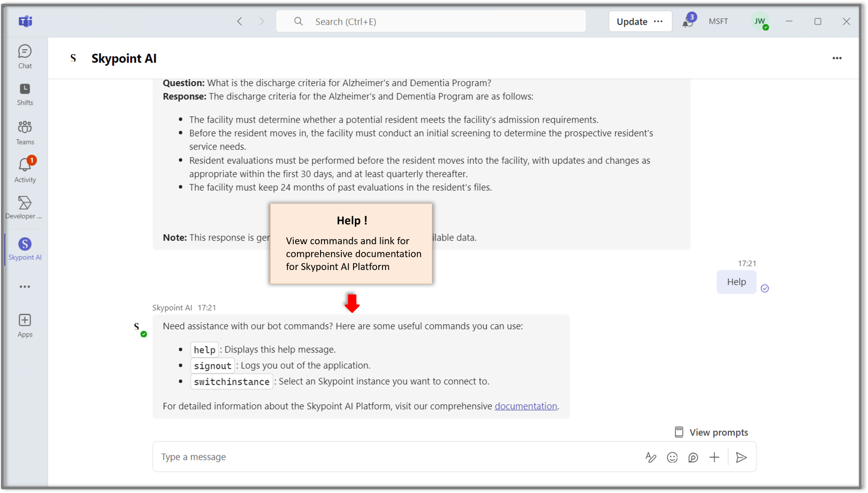The image size is (868, 493).
Task: Open the format text pen icon
Action: coord(651,457)
